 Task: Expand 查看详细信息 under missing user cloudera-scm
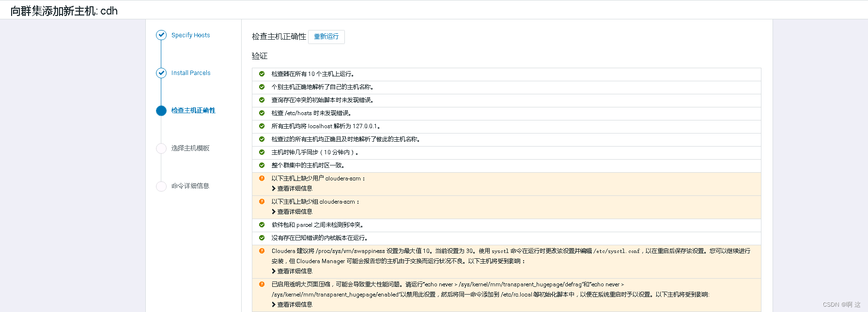pyautogui.click(x=292, y=189)
